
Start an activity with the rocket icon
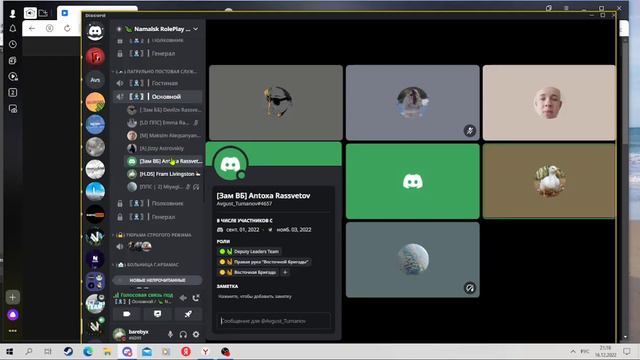coord(188,314)
